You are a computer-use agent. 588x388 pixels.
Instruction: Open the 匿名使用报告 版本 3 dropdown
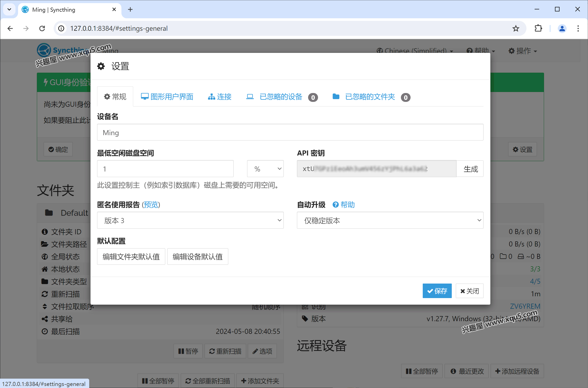coord(190,221)
